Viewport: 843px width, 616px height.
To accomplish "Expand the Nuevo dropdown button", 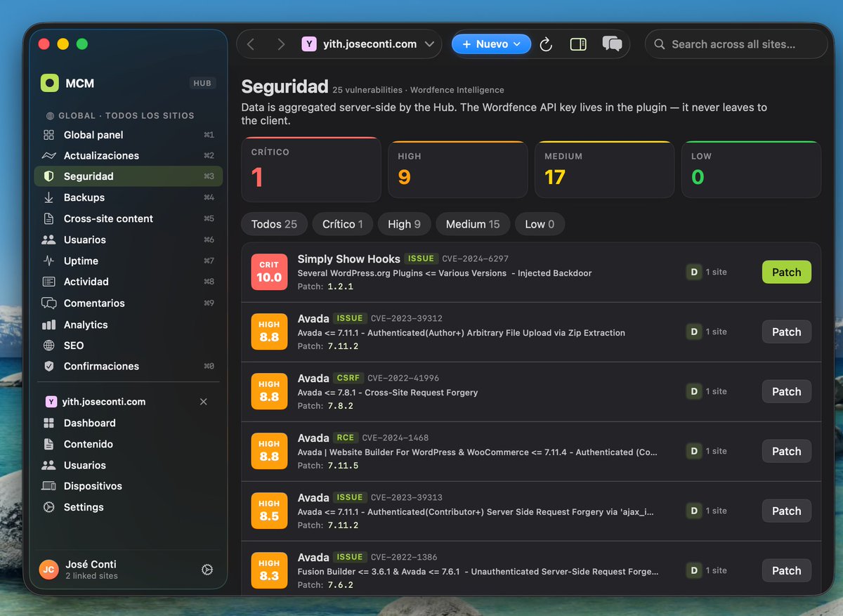I will click(x=491, y=44).
